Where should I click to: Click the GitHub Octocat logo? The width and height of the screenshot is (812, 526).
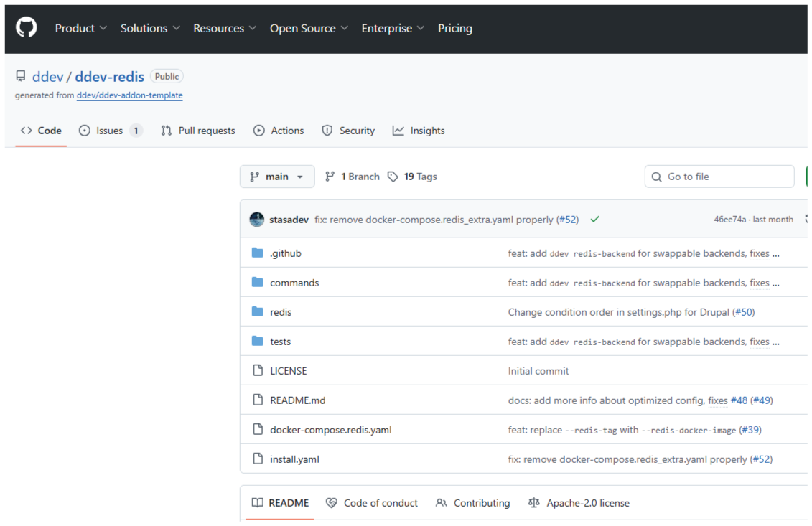(x=26, y=27)
